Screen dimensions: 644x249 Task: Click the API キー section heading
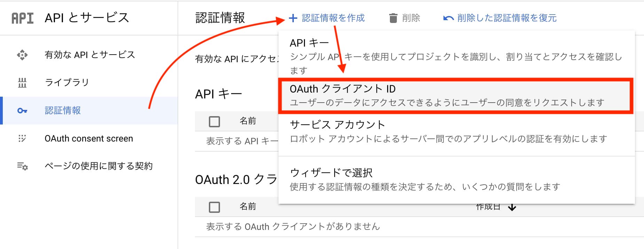pyautogui.click(x=218, y=94)
